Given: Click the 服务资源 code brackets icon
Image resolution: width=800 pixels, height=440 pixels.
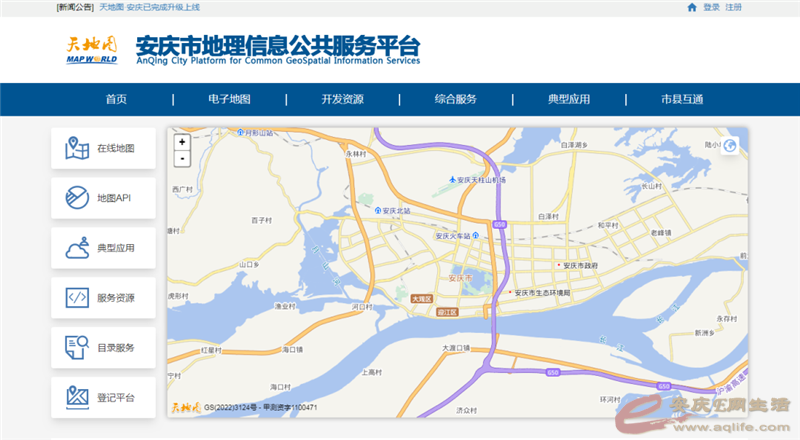Looking at the screenshot, I should (77, 297).
